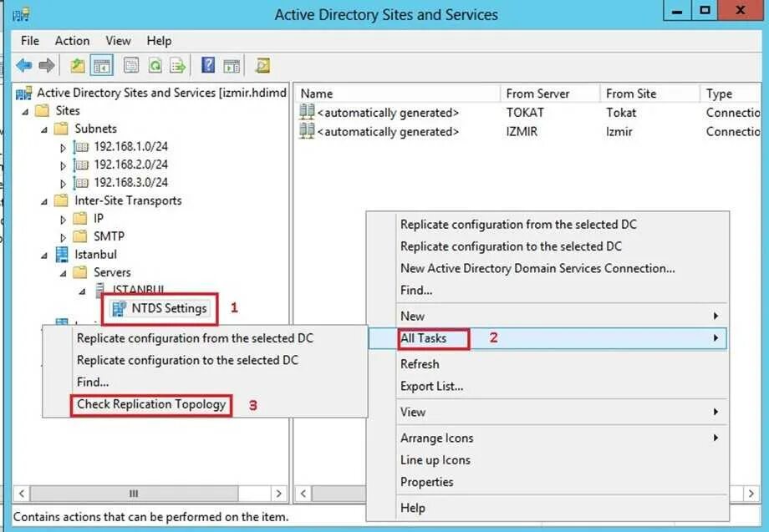Screen dimensions: 769x532
Task: Click the Inter-Site Transports folder icon
Action: click(61, 200)
